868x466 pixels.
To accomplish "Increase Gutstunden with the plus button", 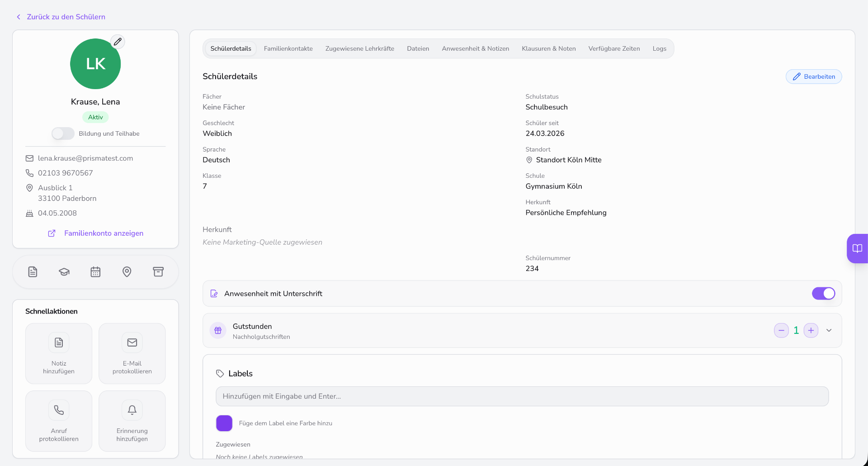I will [x=811, y=330].
